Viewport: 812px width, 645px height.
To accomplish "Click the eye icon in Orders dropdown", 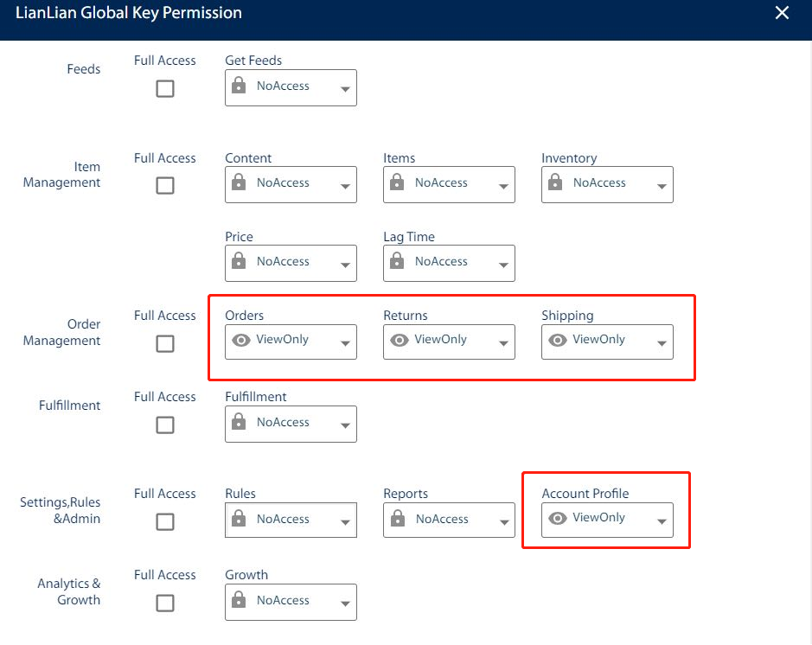I will [x=241, y=341].
